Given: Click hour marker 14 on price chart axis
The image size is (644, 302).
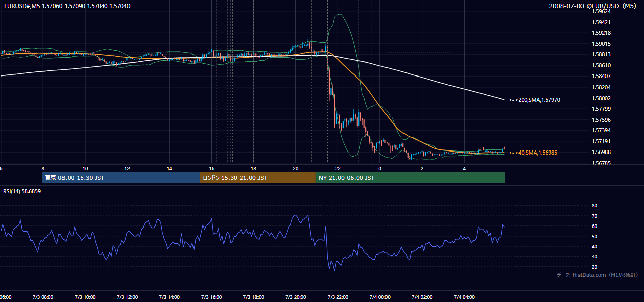Looking at the screenshot, I should click(x=169, y=168).
